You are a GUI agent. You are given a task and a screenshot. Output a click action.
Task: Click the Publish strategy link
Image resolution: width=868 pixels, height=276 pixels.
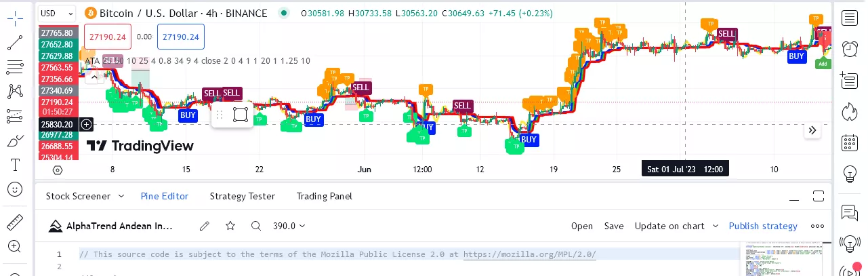763,226
